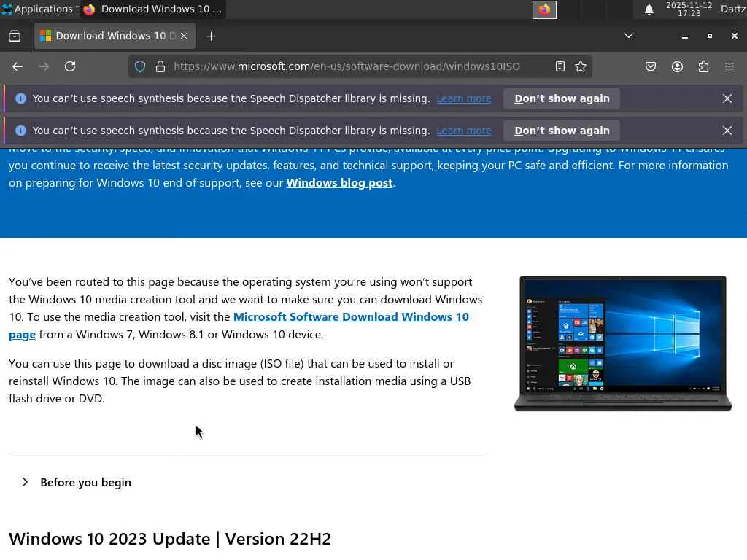Viewport: 747px width, 560px height.
Task: Go back to the previous page
Action: [18, 66]
